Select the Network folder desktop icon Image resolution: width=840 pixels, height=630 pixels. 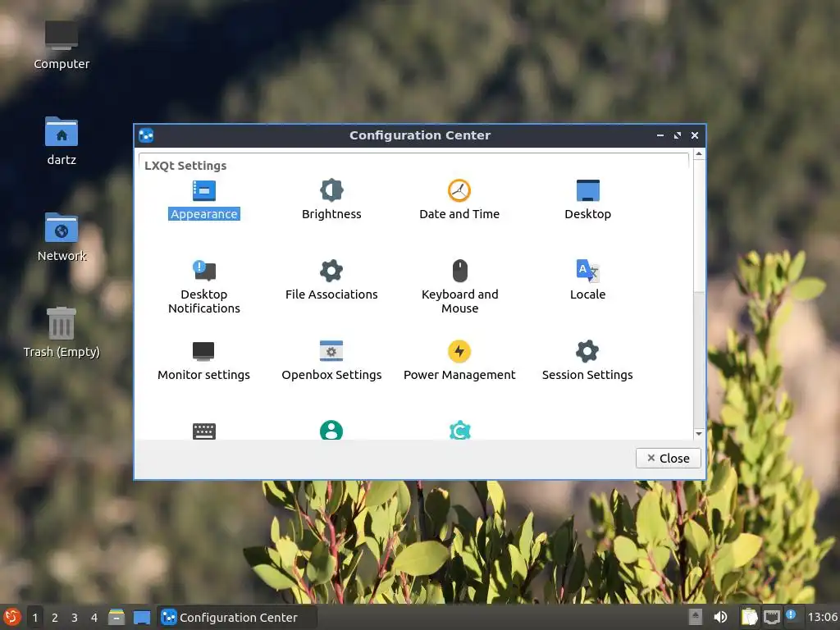[x=61, y=228]
